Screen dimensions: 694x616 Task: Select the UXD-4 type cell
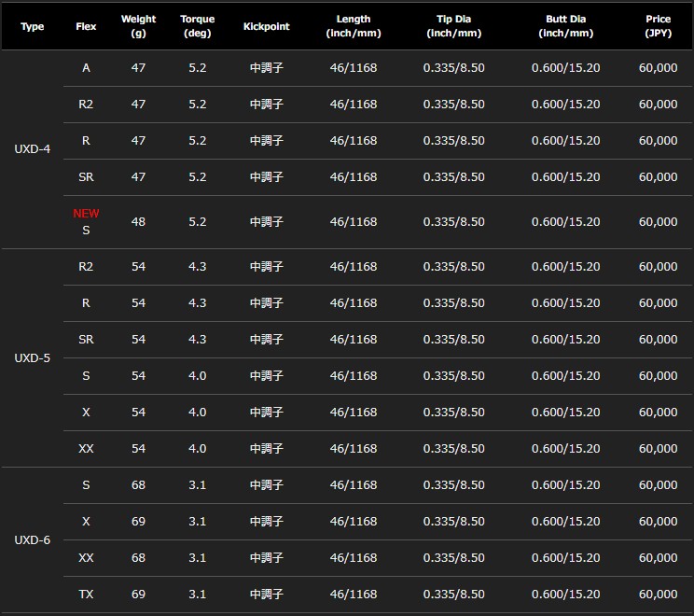33,148
